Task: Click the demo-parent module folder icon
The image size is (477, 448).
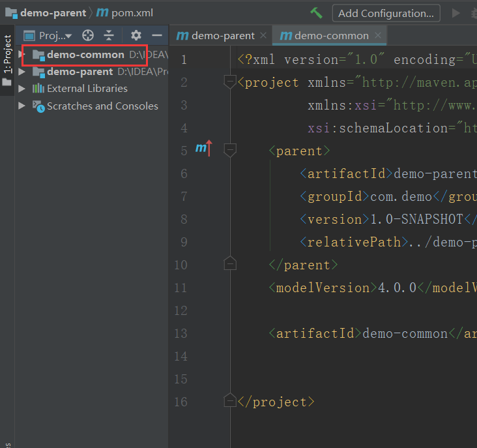Action: (38, 72)
